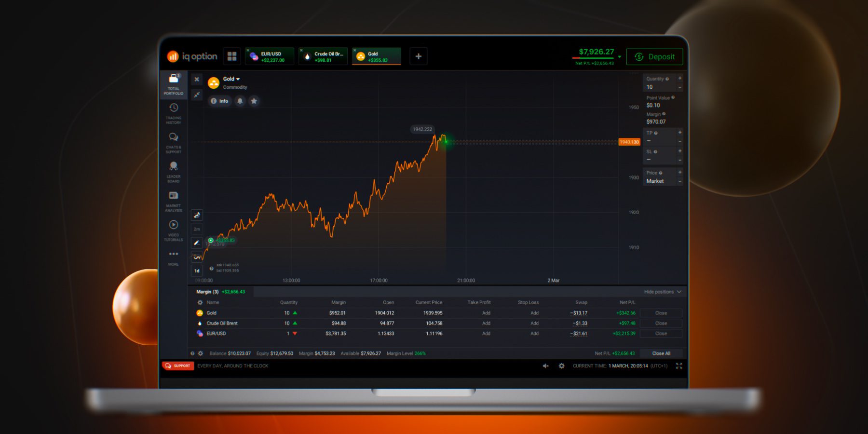The width and height of the screenshot is (868, 434).
Task: Click the Price field showing Market
Action: pos(660,177)
